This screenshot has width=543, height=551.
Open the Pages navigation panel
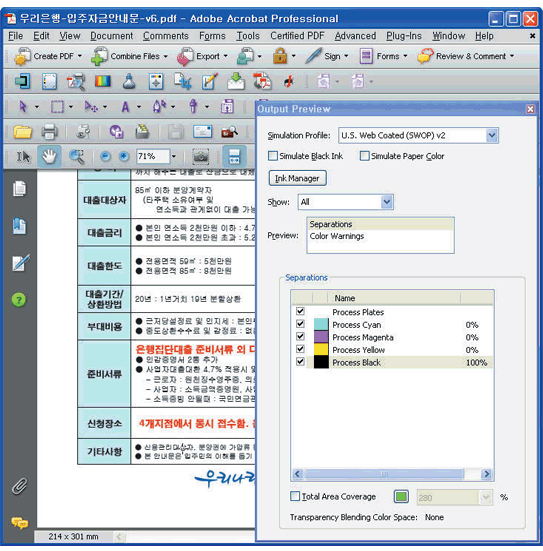click(19, 189)
